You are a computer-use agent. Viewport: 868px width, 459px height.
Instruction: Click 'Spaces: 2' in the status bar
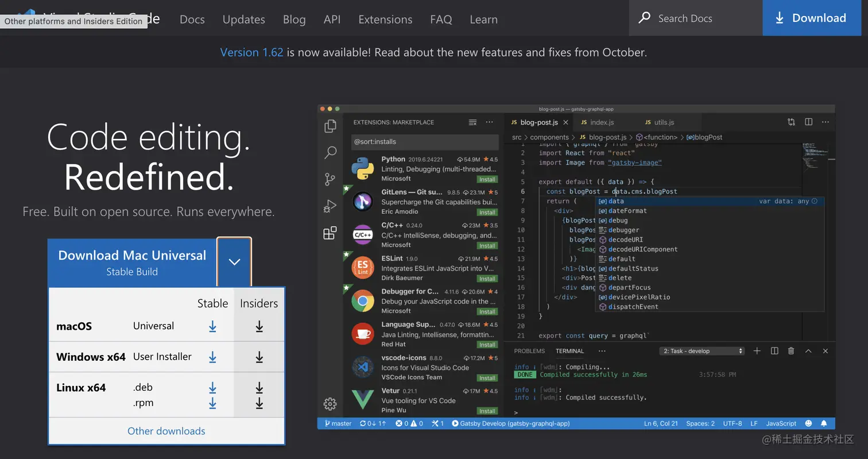(x=700, y=423)
